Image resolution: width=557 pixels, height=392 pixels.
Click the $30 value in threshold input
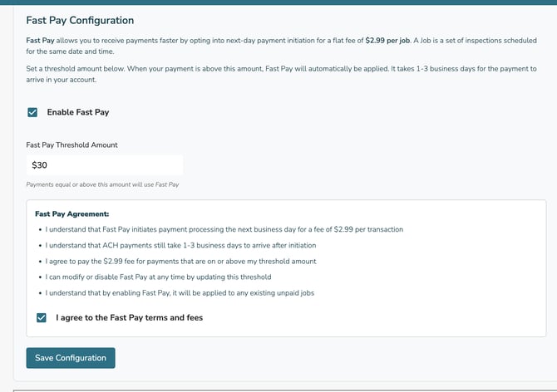[x=40, y=165]
